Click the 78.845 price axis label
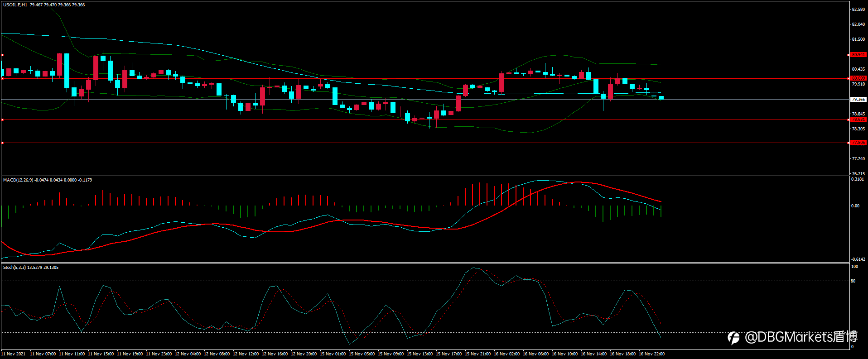868x359 pixels. pos(858,114)
